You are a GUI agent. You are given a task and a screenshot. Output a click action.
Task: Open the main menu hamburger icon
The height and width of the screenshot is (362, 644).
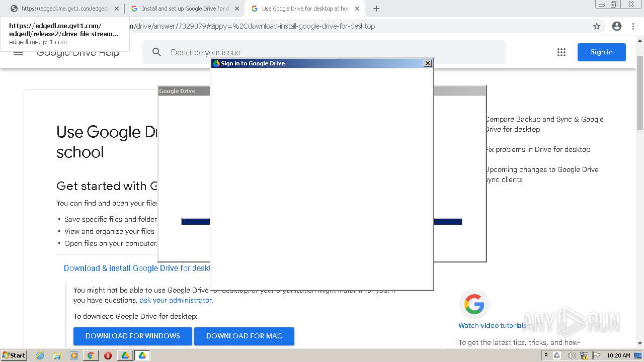click(18, 53)
